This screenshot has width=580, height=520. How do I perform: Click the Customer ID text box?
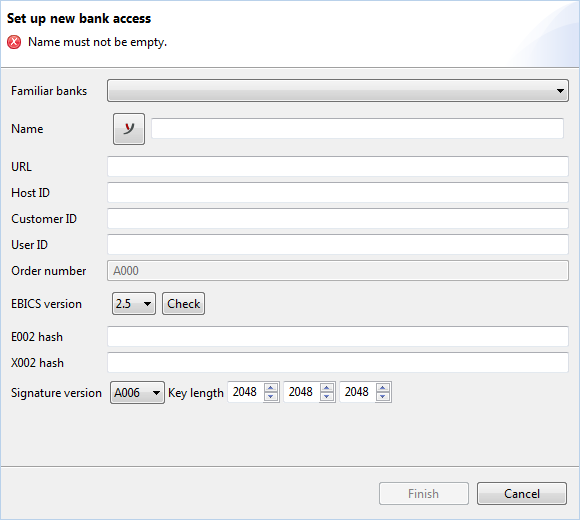338,218
